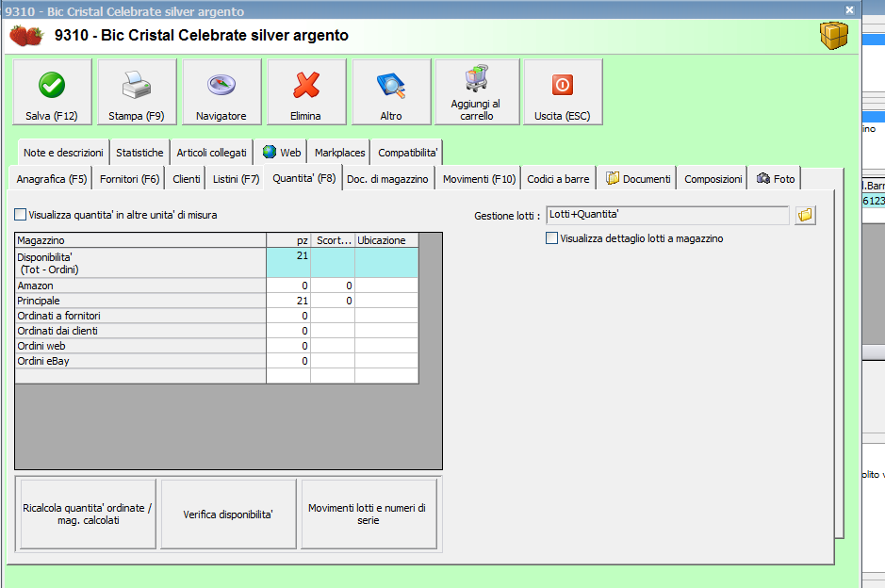Click the Amazon Scorta cell showing 0

pyautogui.click(x=333, y=286)
